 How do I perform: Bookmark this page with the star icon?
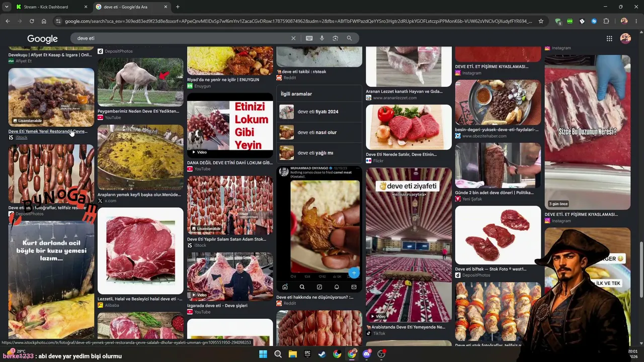coord(541,21)
